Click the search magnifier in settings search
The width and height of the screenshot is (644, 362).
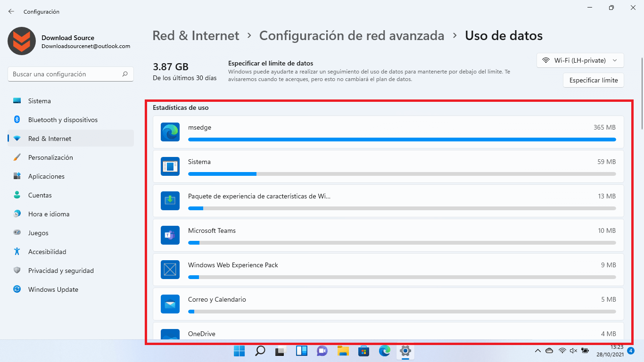click(x=125, y=74)
